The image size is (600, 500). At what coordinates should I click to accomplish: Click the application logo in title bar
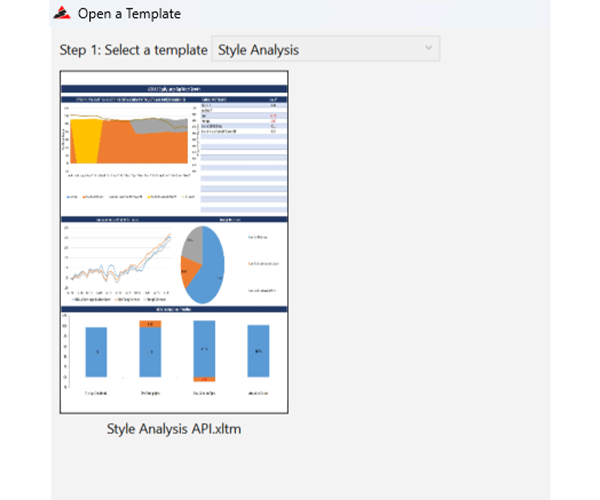click(62, 13)
